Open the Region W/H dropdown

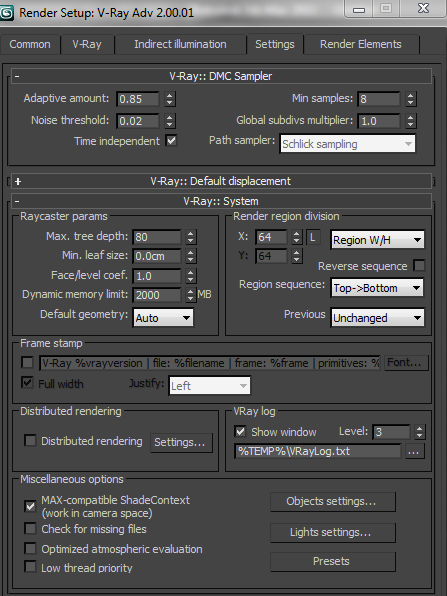(377, 240)
